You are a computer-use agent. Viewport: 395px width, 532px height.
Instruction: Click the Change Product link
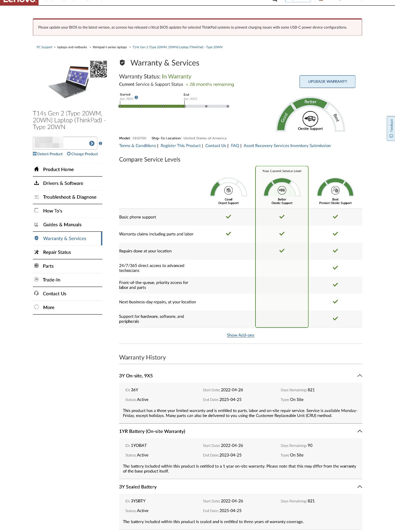[82, 154]
